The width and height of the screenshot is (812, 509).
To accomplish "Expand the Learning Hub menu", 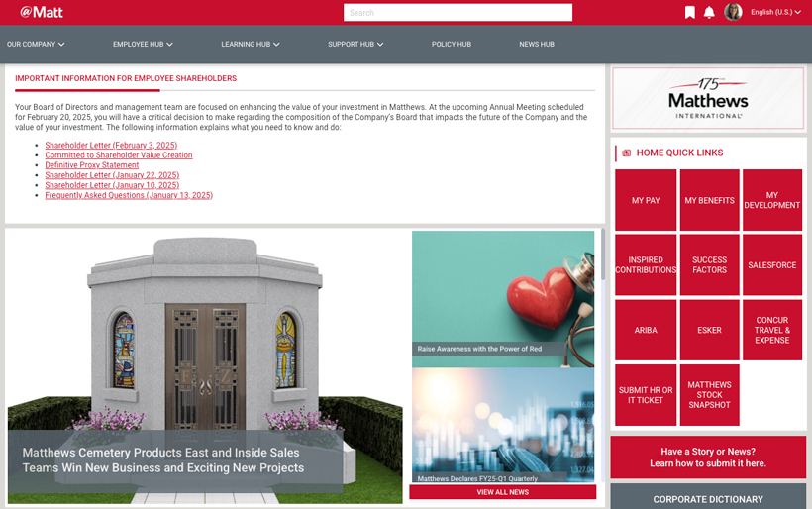I will [x=250, y=44].
